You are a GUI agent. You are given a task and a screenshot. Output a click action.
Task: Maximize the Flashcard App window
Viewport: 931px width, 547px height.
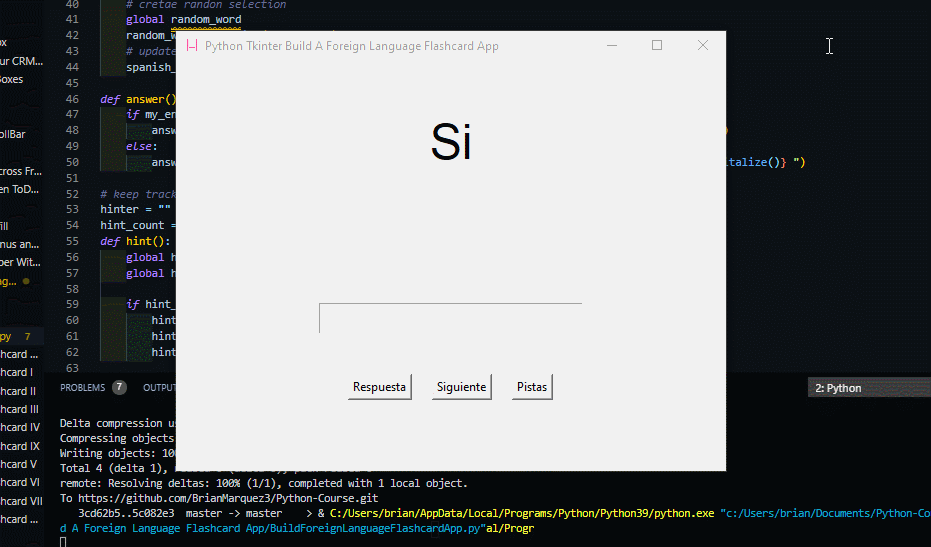657,46
